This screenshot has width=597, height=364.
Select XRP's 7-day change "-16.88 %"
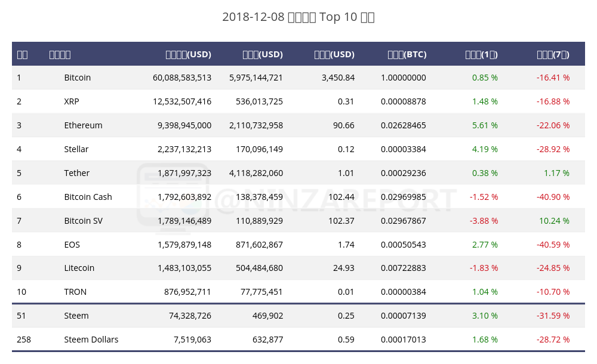tap(553, 101)
